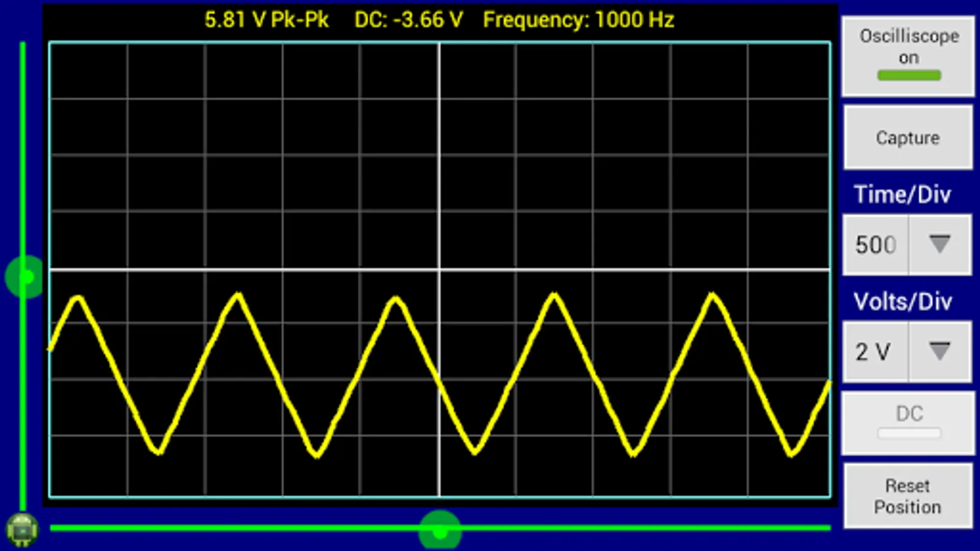Screen dimensions: 980x551
Task: Click the DC: -3.66 V reading
Action: [409, 20]
